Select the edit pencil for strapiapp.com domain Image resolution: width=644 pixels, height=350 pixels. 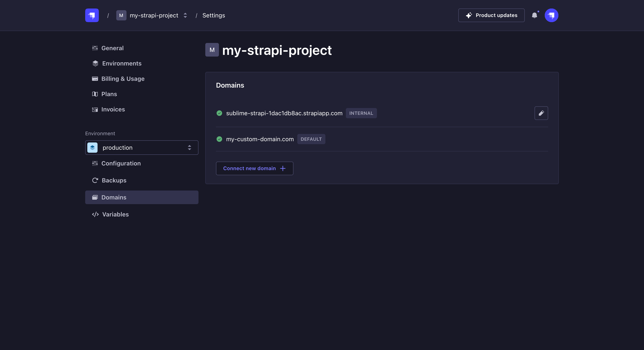pos(541,113)
